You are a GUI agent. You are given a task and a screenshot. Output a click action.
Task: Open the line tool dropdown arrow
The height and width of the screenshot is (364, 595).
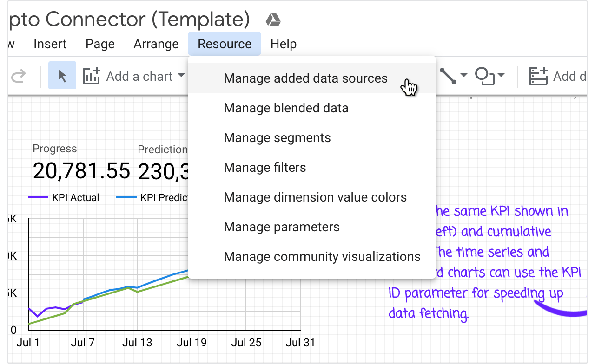pyautogui.click(x=464, y=76)
